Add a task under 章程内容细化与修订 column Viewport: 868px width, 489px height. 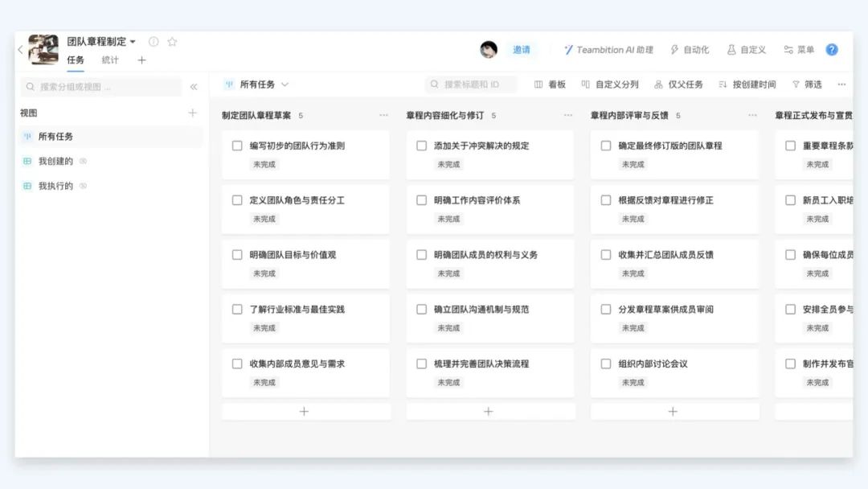point(489,412)
